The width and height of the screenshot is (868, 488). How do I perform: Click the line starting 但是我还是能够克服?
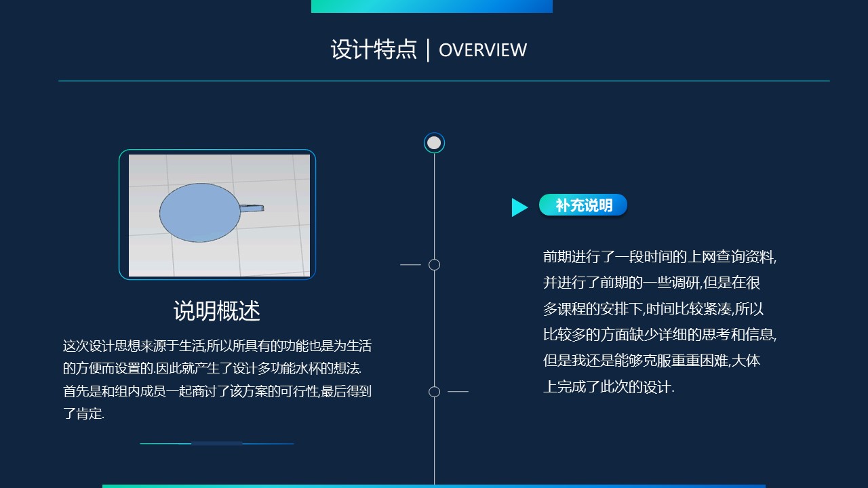652,361
